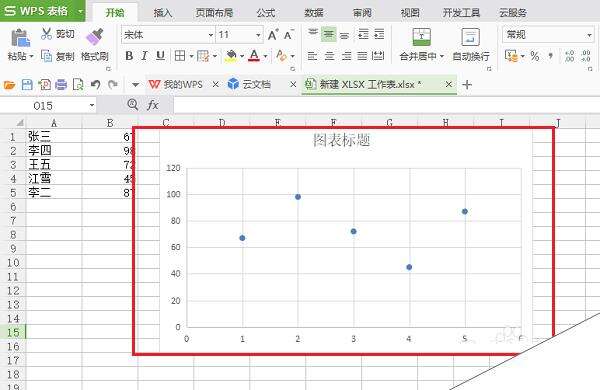This screenshot has height=390, width=600.
Task: Add a new document tab with plus
Action: point(467,84)
